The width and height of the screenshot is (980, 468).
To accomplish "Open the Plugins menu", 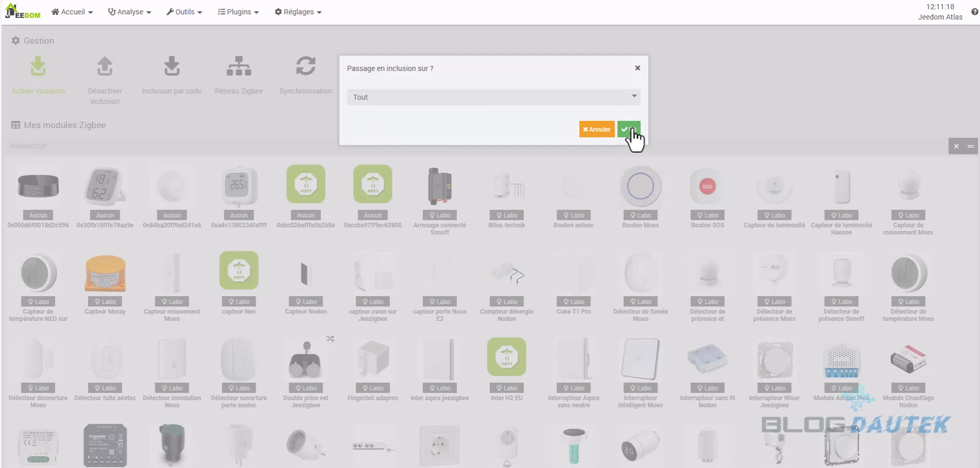I will click(238, 12).
